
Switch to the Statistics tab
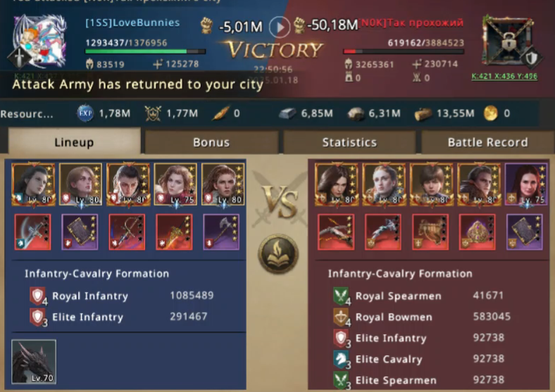coord(349,142)
